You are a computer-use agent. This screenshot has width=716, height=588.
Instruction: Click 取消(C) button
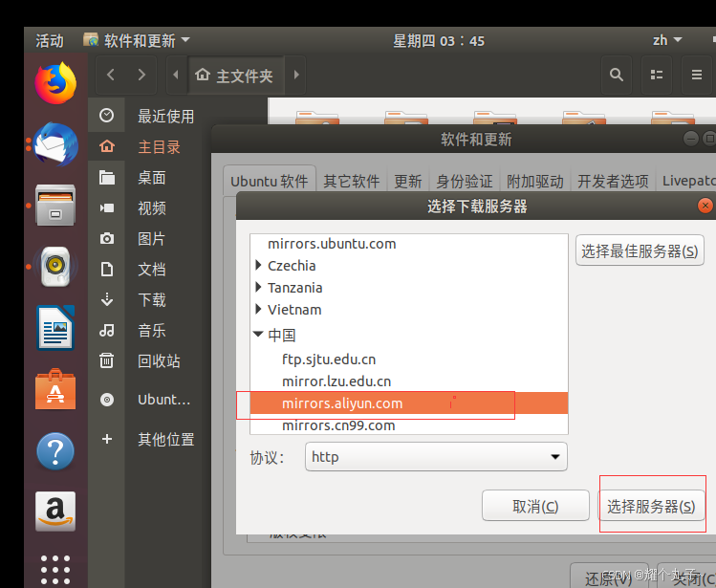tap(535, 506)
